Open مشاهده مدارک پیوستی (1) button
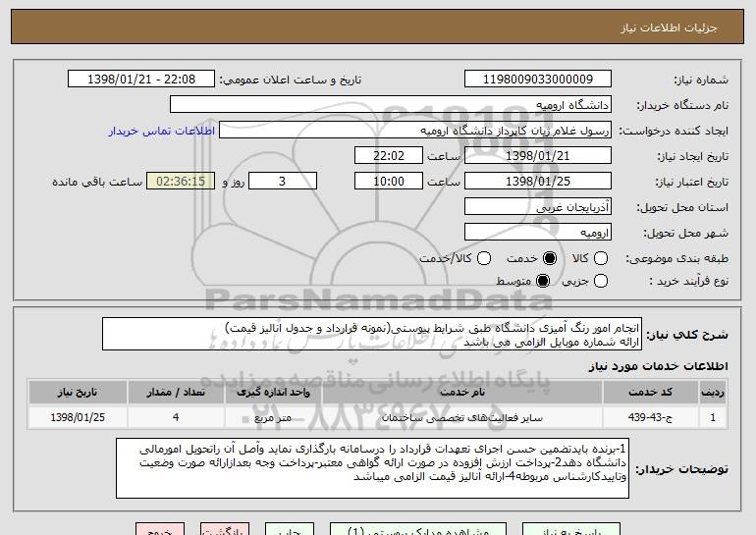Viewport: 756px width, 535px height. pos(418,529)
